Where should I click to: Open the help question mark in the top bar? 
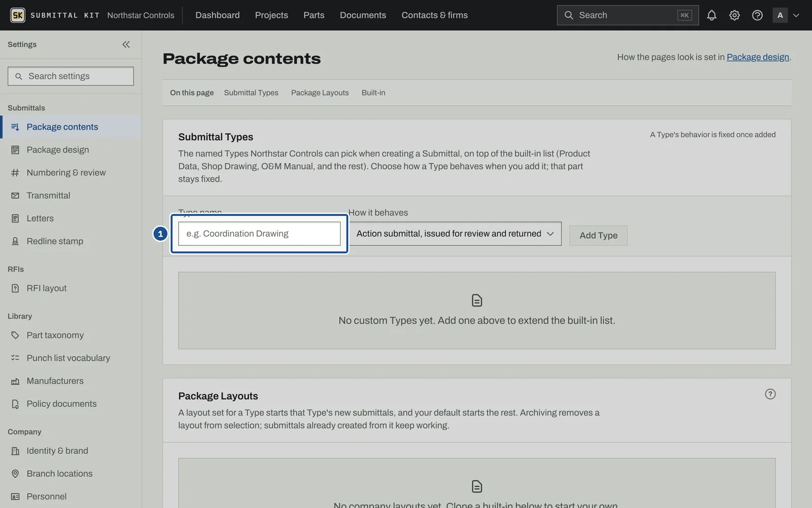point(757,15)
